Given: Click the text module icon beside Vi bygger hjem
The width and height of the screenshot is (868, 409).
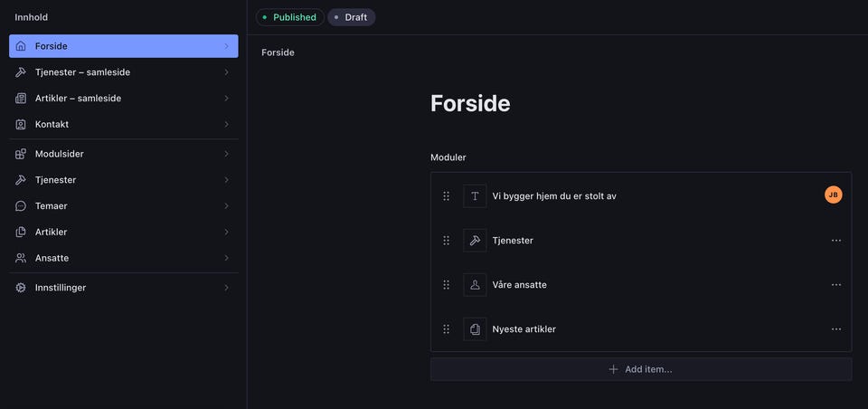Looking at the screenshot, I should coord(475,196).
